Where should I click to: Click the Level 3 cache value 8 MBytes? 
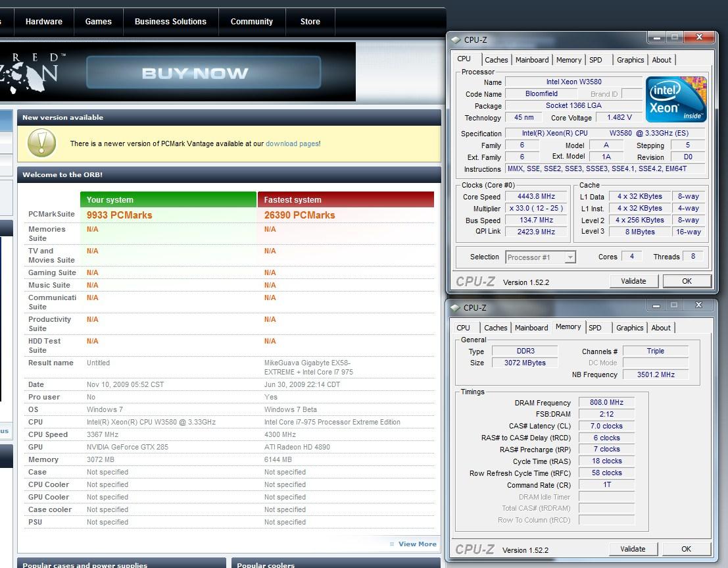tap(640, 232)
